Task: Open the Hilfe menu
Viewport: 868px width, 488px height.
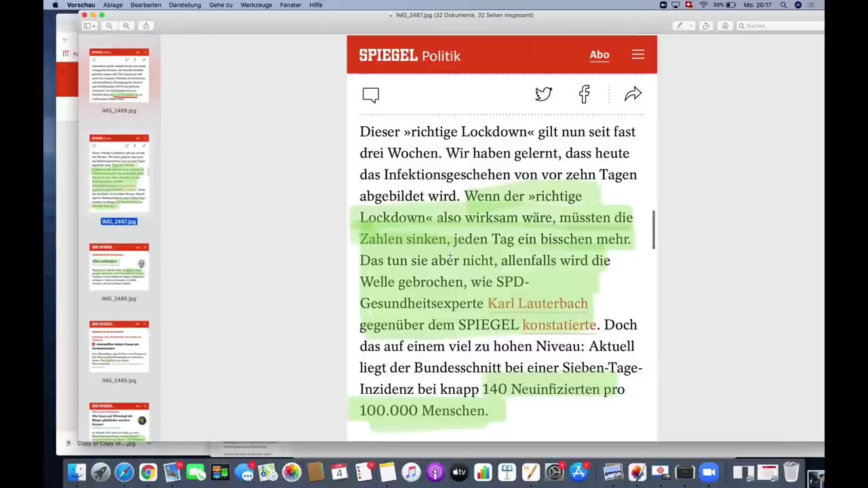Action: tap(316, 5)
